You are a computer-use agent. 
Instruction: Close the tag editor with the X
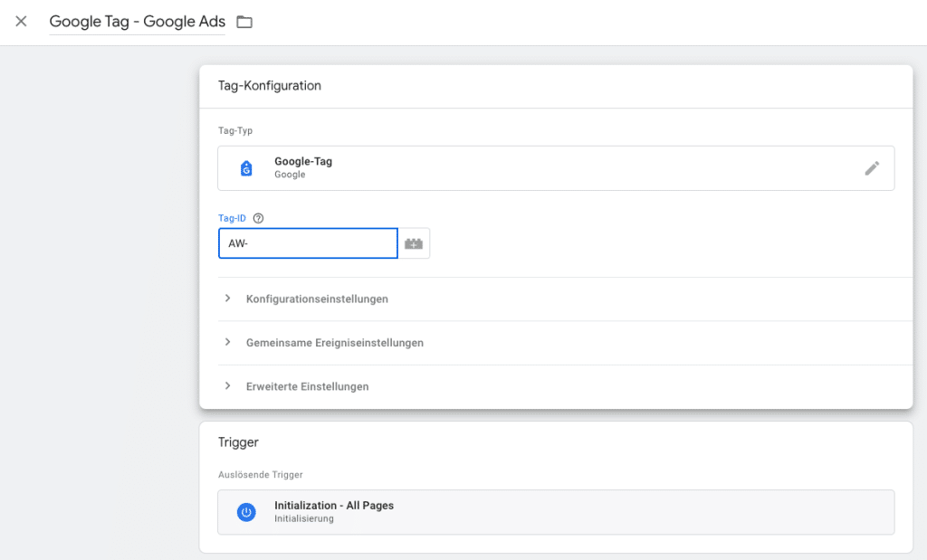21,21
